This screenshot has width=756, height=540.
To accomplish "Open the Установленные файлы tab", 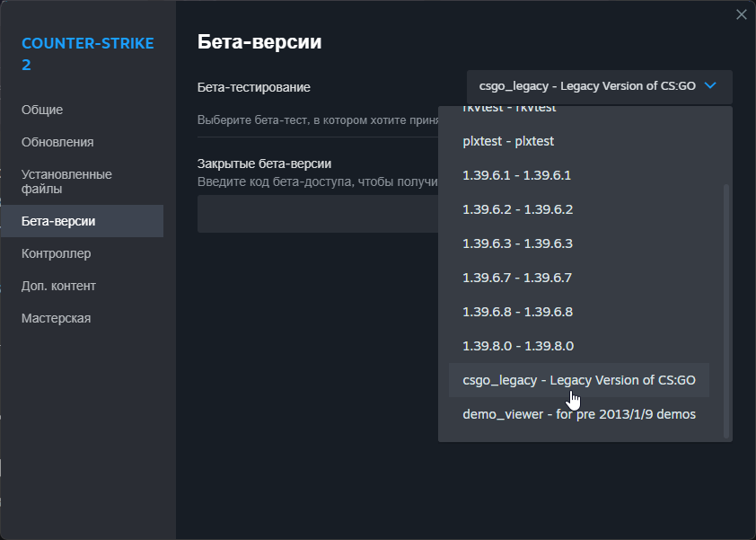I will point(66,181).
